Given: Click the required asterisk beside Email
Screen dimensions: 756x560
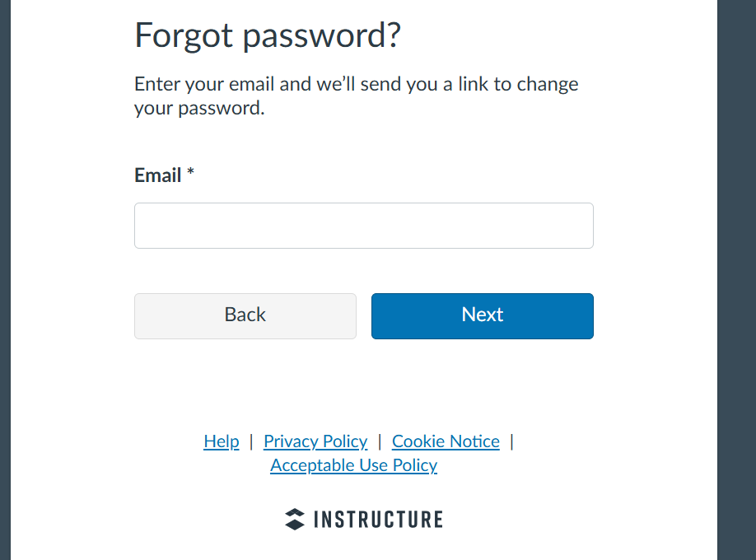Looking at the screenshot, I should point(190,172).
